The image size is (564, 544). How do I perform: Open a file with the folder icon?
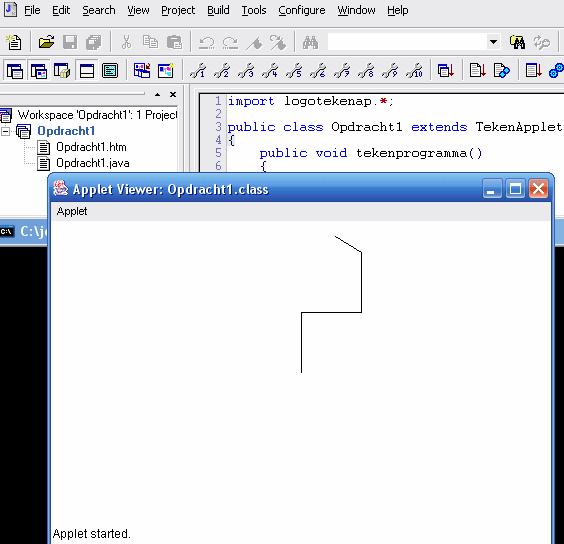pyautogui.click(x=46, y=42)
